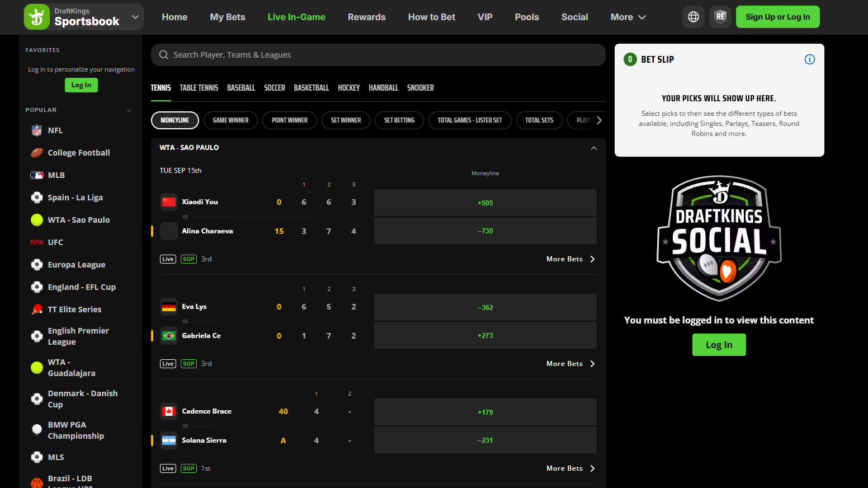Click the DraftKings Social shield image

click(x=719, y=238)
